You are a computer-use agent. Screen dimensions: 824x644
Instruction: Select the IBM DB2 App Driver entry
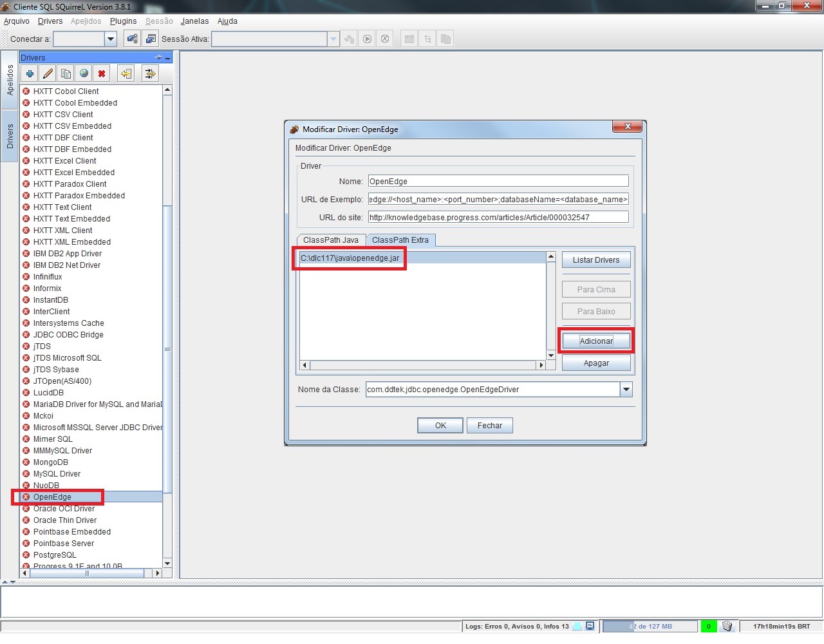coord(91,253)
